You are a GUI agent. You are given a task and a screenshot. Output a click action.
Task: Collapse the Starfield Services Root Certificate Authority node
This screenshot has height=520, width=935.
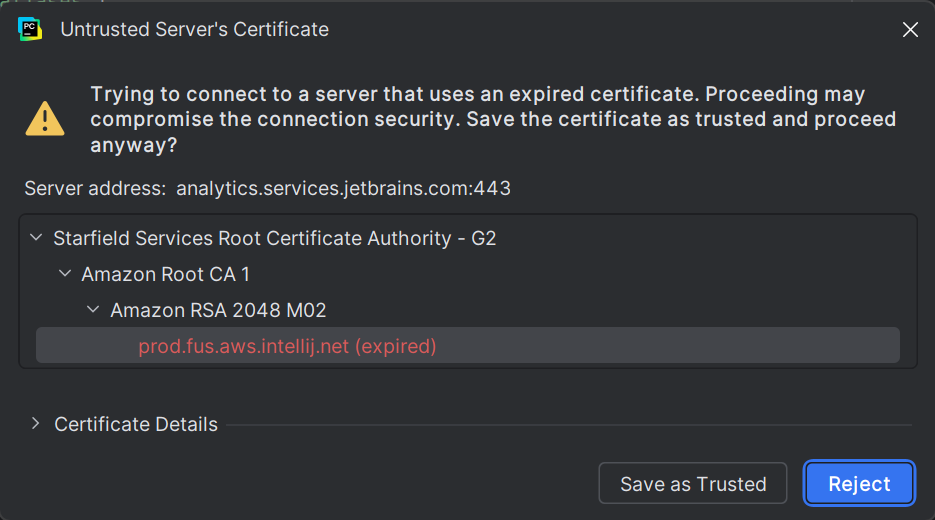36,237
